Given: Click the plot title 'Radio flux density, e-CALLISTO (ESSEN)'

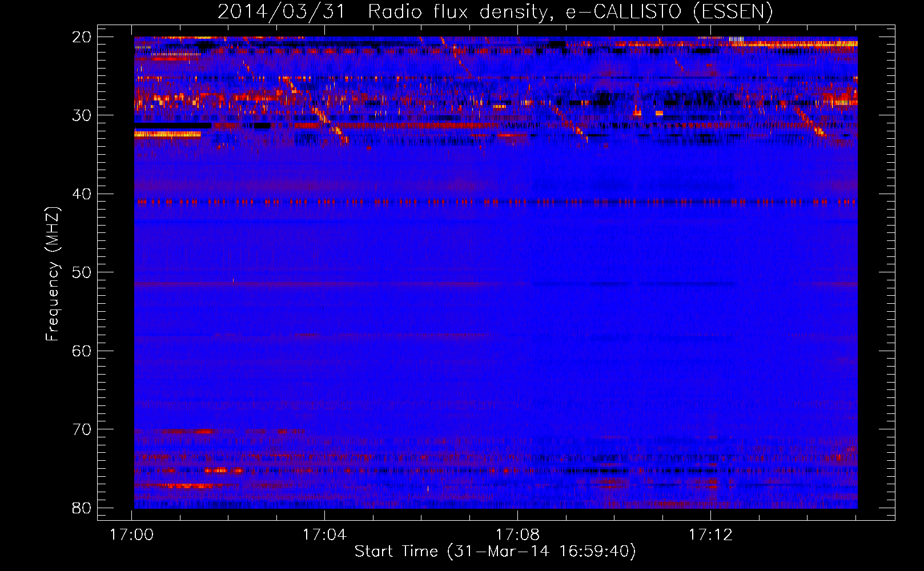Looking at the screenshot, I should pyautogui.click(x=571, y=11).
